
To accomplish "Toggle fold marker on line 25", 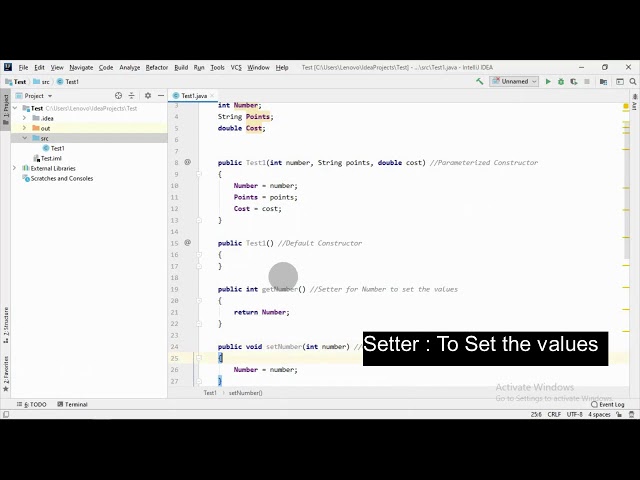I will pos(199,358).
